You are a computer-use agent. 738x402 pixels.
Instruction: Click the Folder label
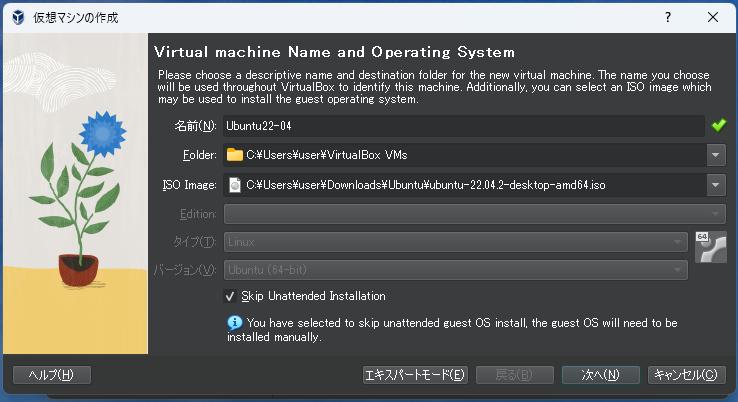point(200,155)
